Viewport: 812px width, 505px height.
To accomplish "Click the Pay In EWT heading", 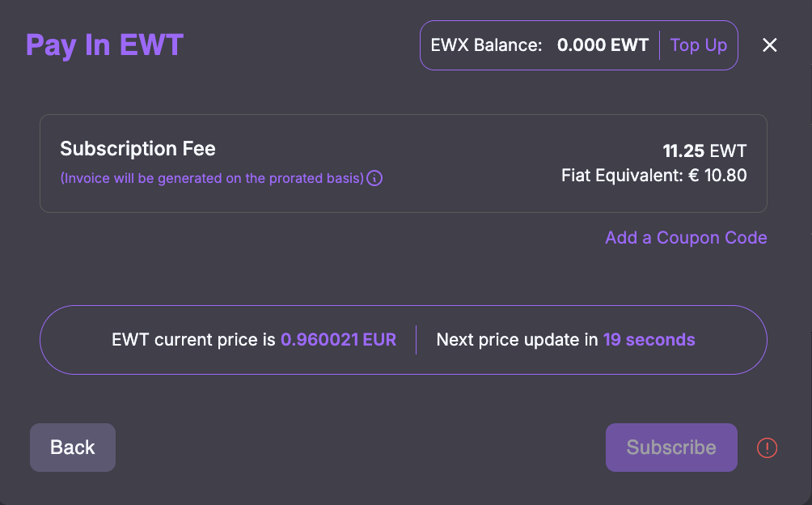I will [x=105, y=45].
